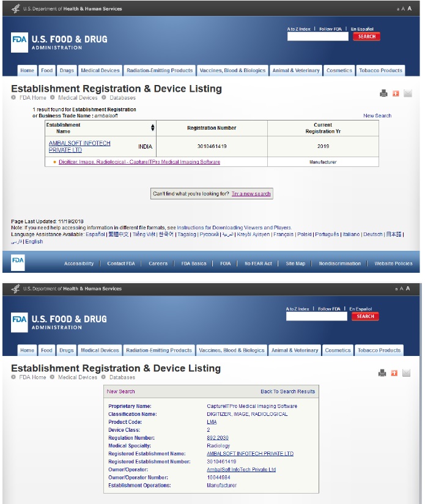This screenshot has height=504, width=425.
Task: Click Back To Search Results link
Action: 287,391
